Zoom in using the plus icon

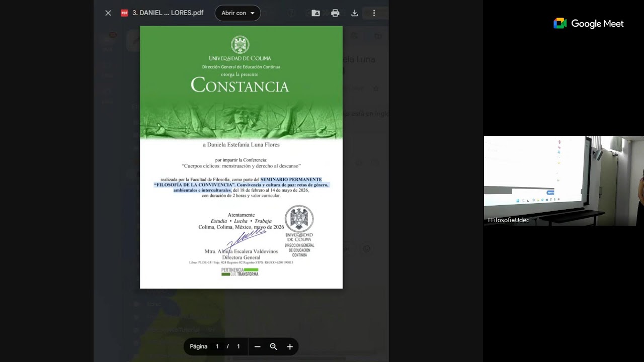pos(290,346)
